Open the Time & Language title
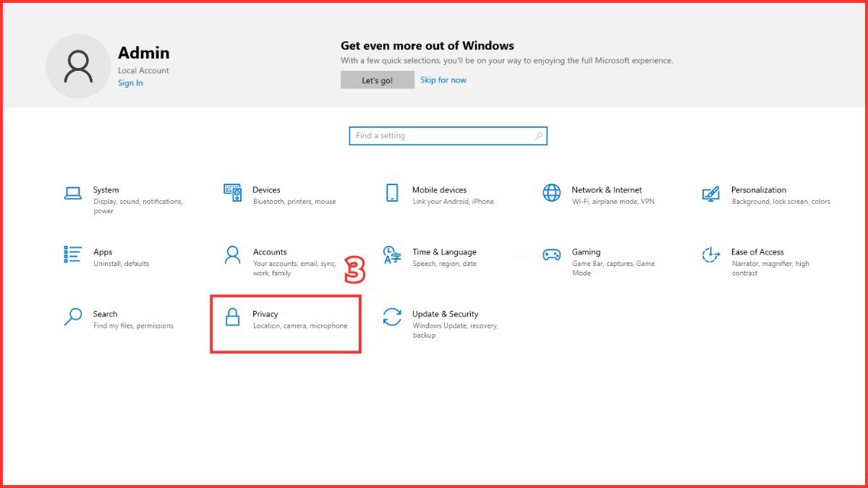The height and width of the screenshot is (488, 868). tap(444, 252)
